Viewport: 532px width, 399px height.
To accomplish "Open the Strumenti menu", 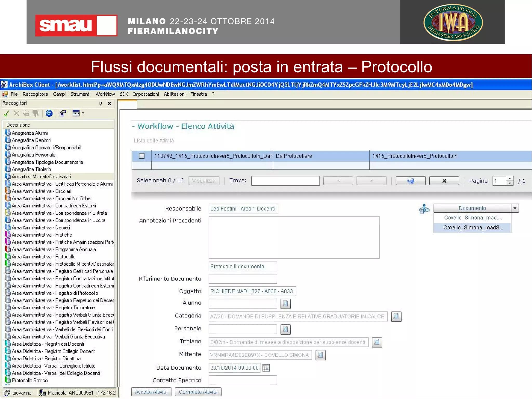I will tap(81, 94).
